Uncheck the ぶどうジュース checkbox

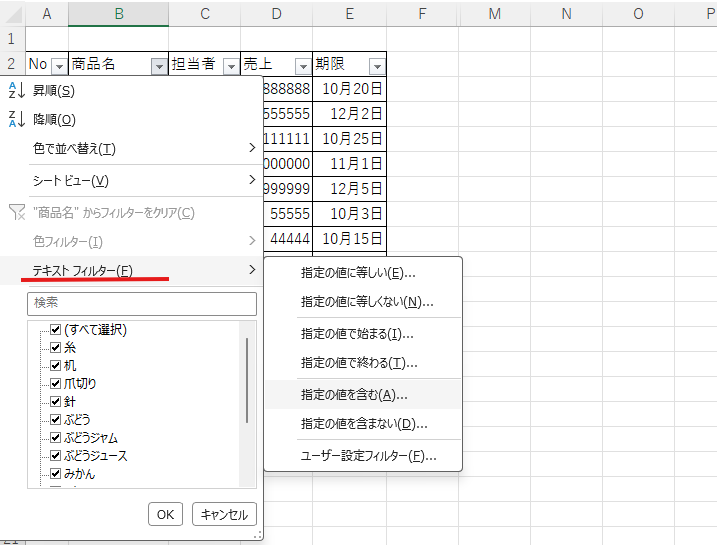(x=55, y=456)
